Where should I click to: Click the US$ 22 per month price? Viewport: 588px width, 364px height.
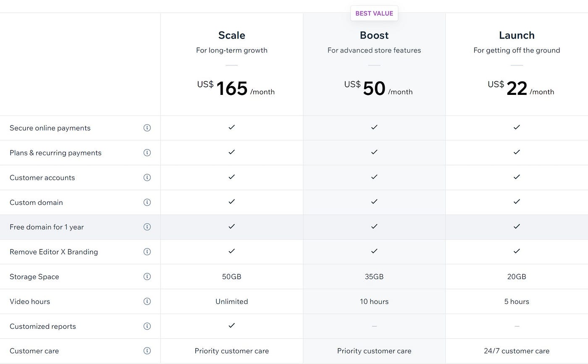pyautogui.click(x=521, y=88)
